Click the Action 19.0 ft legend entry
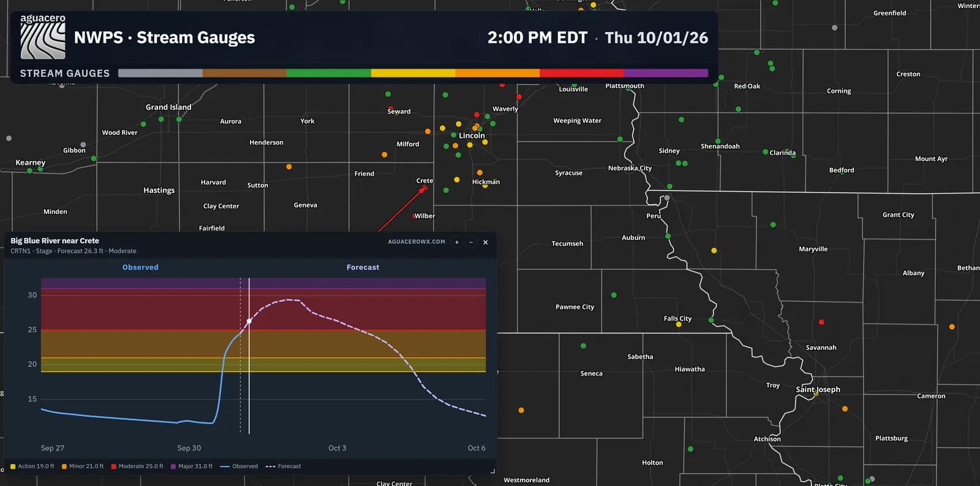This screenshot has height=486, width=980. 32,466
